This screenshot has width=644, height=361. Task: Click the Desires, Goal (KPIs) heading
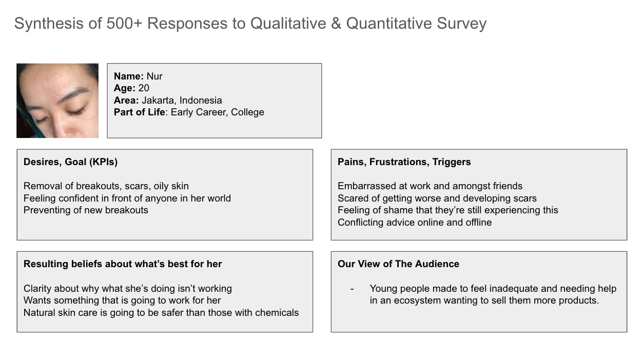(x=70, y=162)
